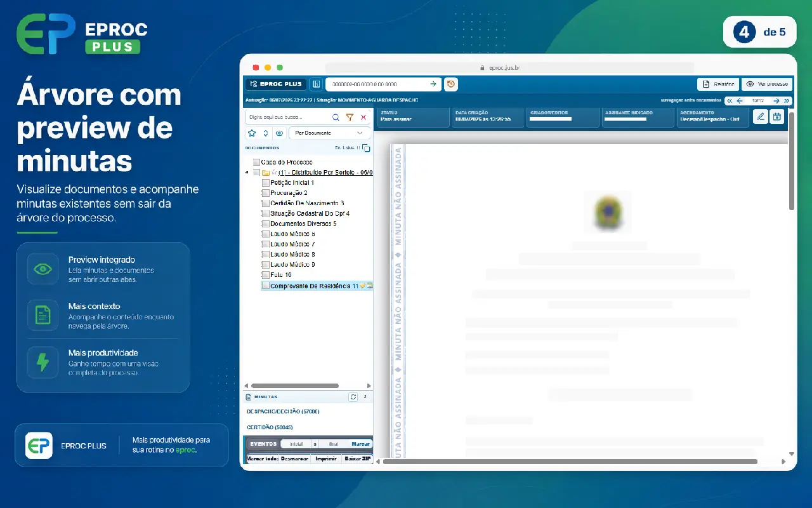The height and width of the screenshot is (508, 812).
Task: Click the Marcar todos button
Action: (263, 458)
